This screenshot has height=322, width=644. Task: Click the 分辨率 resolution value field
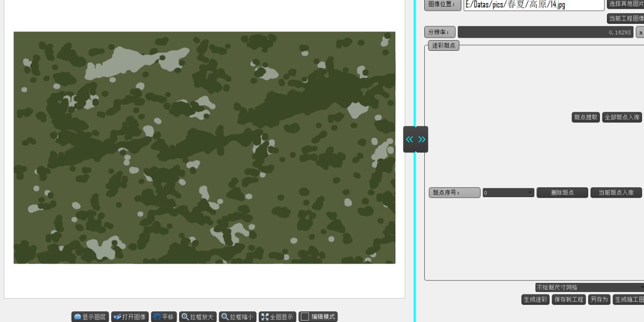[546, 32]
